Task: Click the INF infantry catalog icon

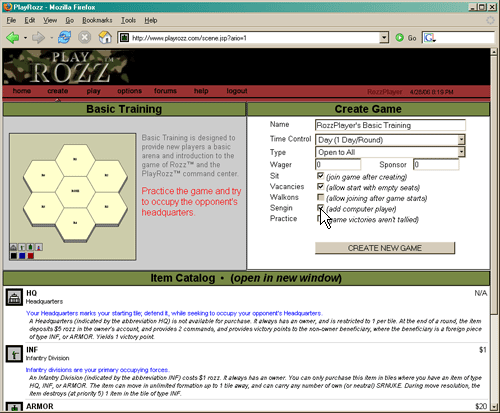Action: click(14, 354)
